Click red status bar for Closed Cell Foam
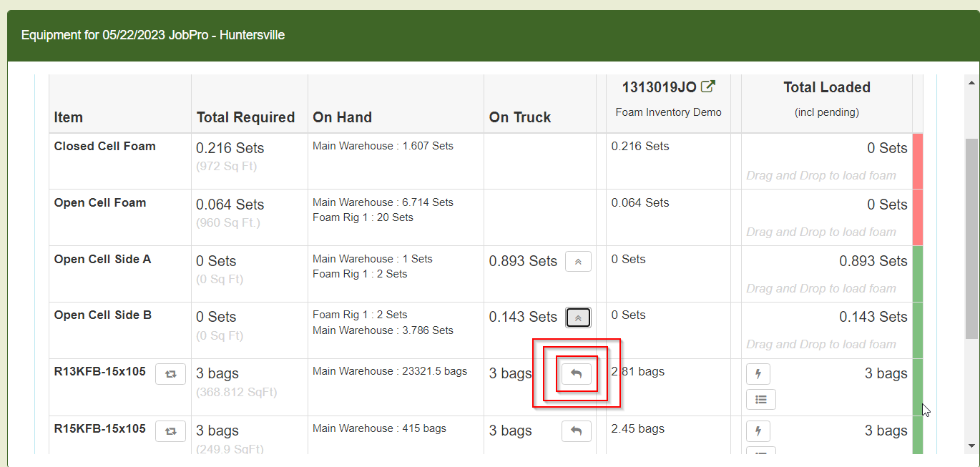The image size is (980, 467). pyautogui.click(x=918, y=161)
